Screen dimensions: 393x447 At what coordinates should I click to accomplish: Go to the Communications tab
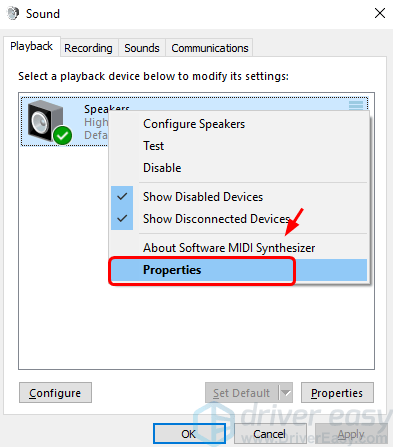click(x=210, y=48)
